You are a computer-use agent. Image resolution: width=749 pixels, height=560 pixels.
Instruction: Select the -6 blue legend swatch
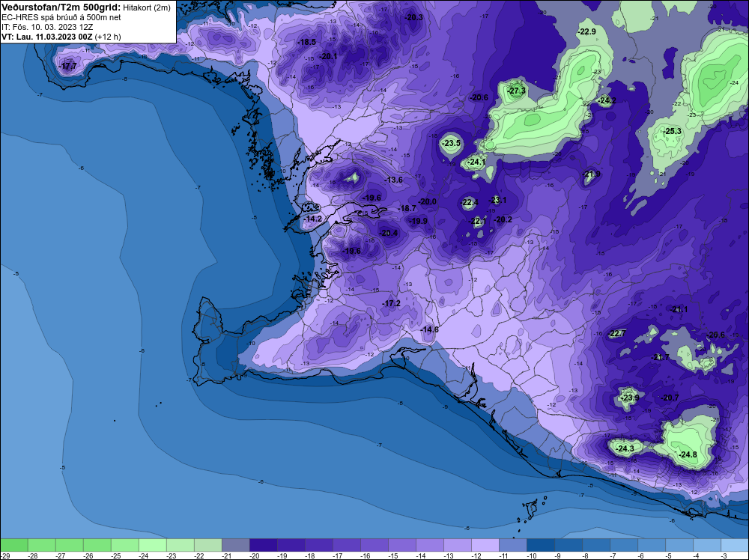tap(652, 545)
